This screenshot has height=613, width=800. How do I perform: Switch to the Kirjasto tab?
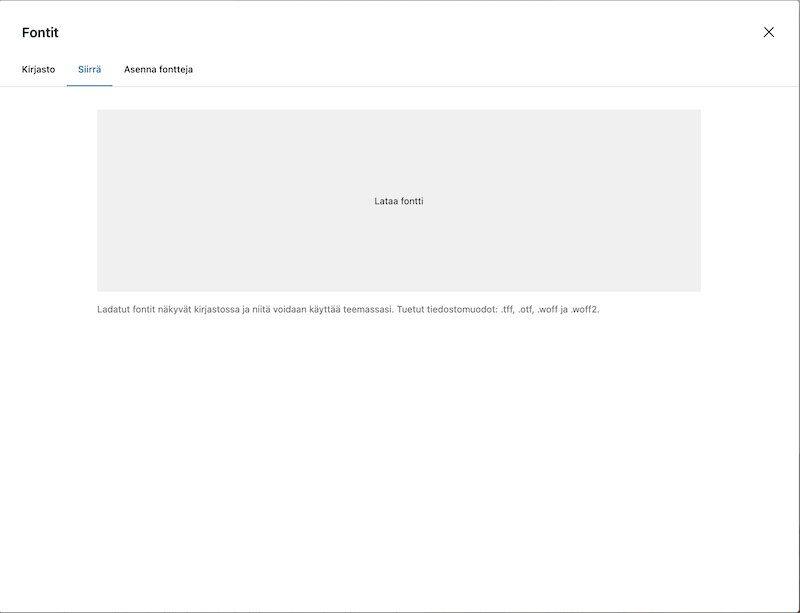(x=38, y=69)
